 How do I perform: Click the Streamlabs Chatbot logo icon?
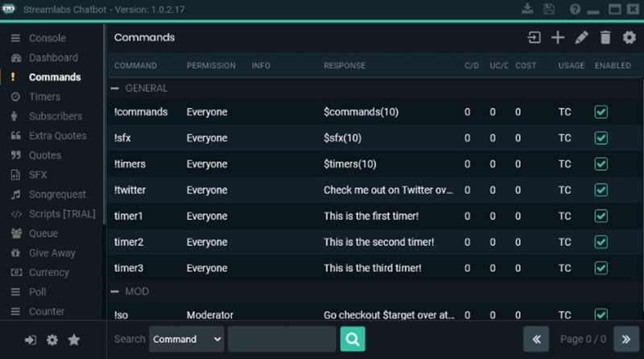9,9
